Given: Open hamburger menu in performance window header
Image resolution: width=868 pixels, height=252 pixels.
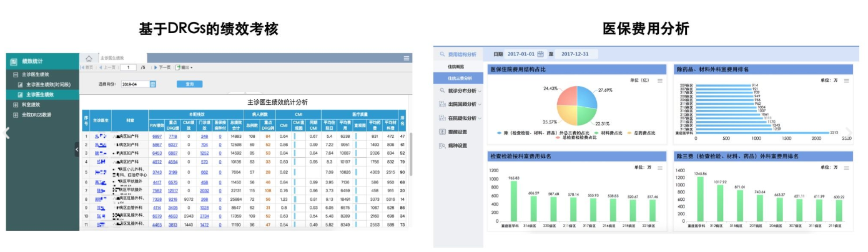Looking at the screenshot, I should [407, 58].
